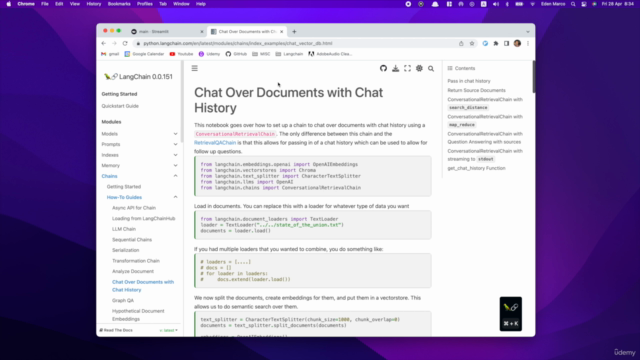Close the main Streamlit tab
The image size is (640, 360).
(x=202, y=31)
